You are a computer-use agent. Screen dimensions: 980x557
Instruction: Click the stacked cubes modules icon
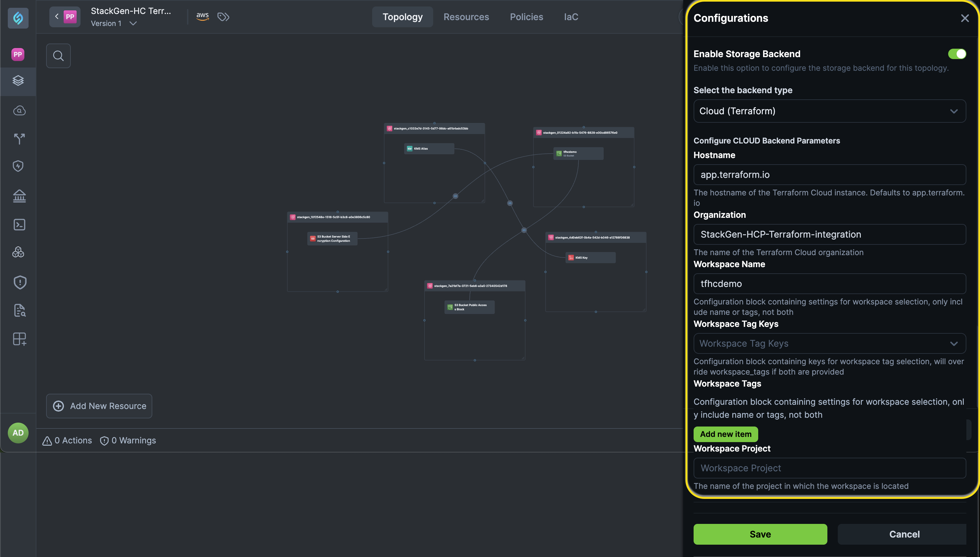19,252
